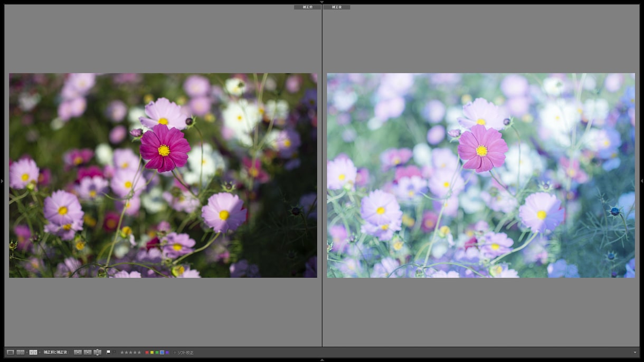The height and width of the screenshot is (362, 644).
Task: Apply the yellow color label
Action: click(152, 353)
